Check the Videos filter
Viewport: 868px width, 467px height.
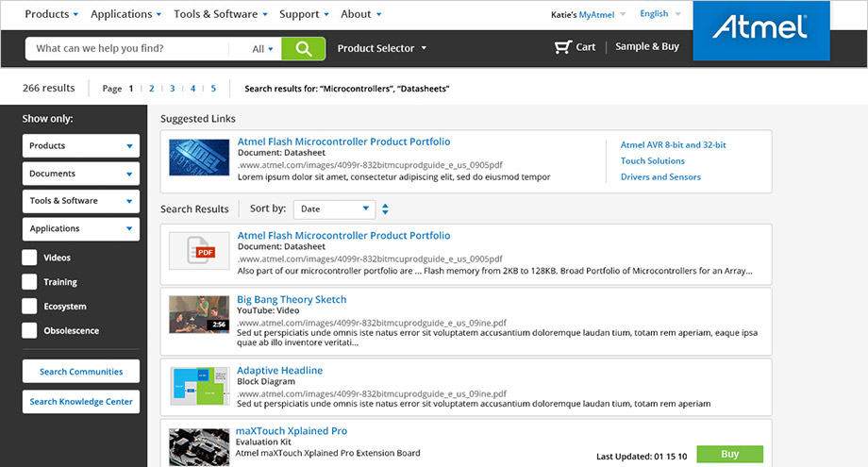click(x=29, y=258)
